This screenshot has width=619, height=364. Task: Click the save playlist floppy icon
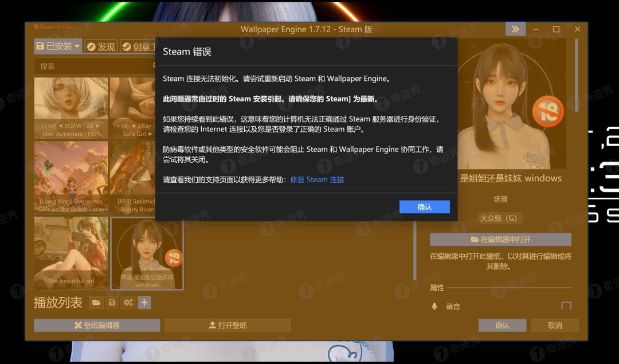click(x=112, y=303)
